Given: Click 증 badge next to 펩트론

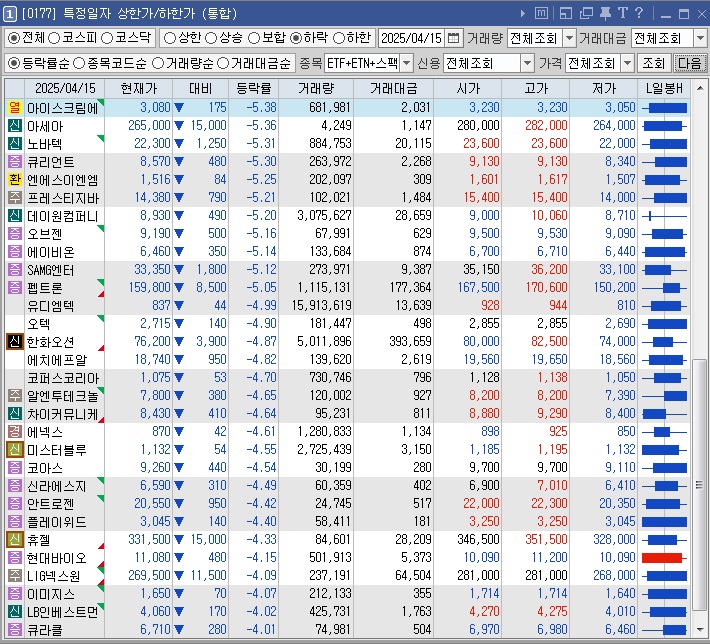Looking at the screenshot, I should tap(14, 288).
